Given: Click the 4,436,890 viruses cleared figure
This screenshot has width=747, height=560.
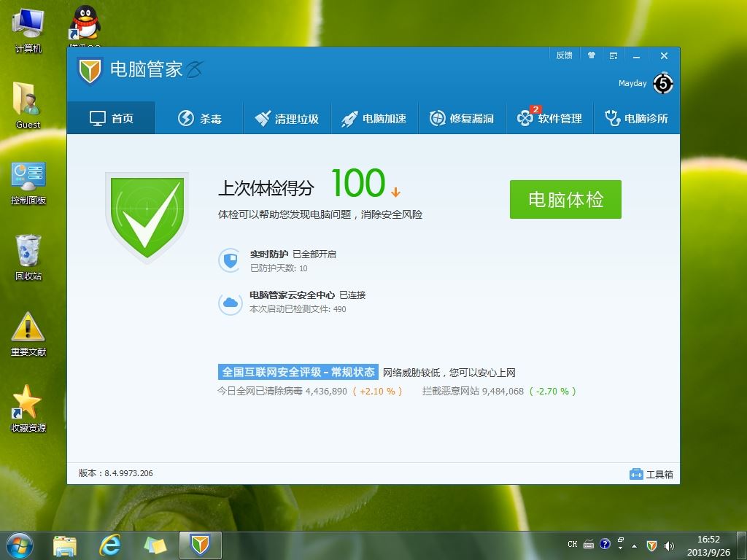Looking at the screenshot, I should (x=326, y=392).
